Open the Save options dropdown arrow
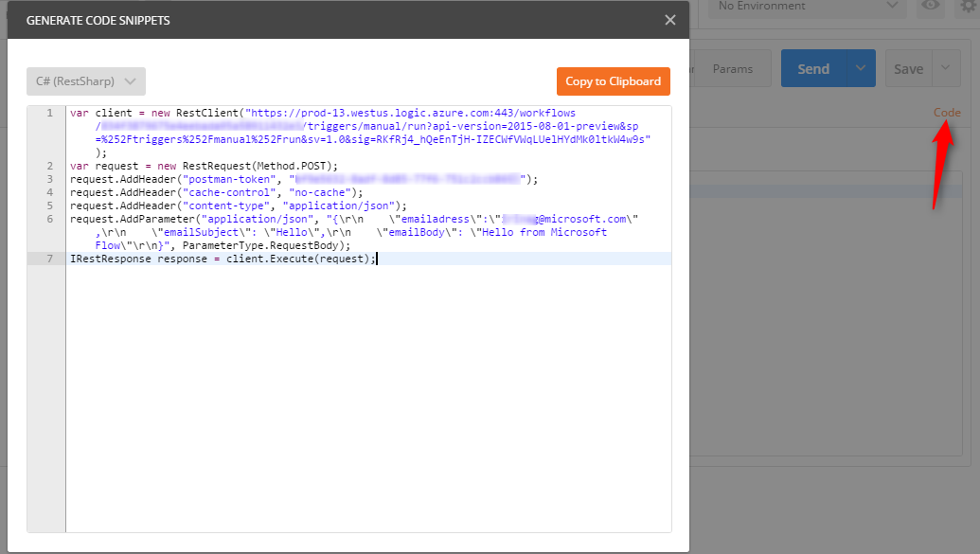 946,69
